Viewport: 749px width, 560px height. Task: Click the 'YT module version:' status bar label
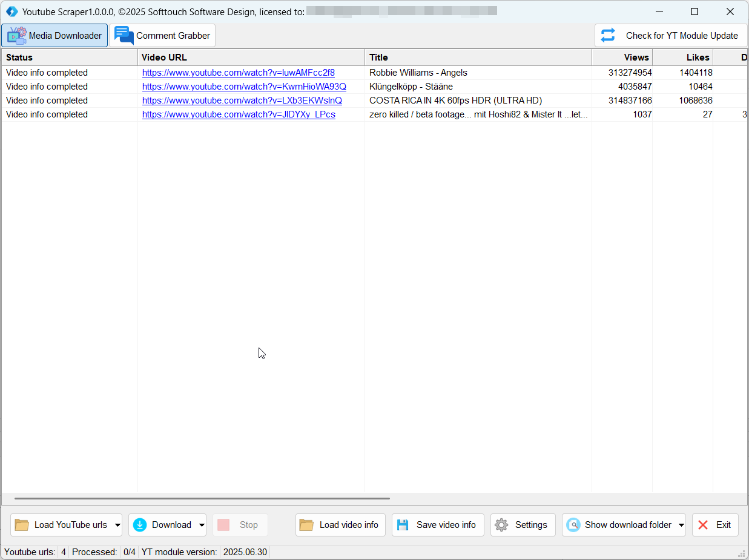pyautogui.click(x=179, y=552)
